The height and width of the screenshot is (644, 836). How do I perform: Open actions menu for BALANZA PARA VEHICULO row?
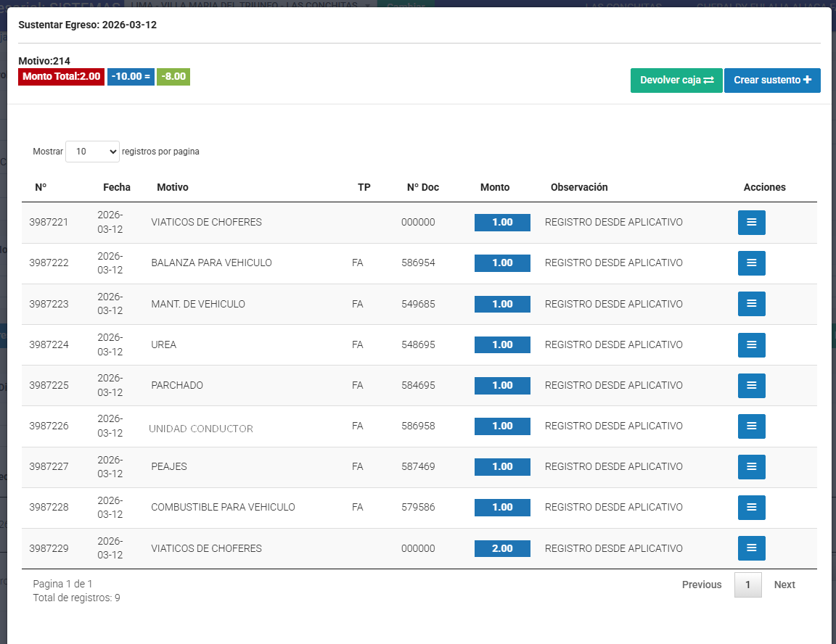(x=751, y=263)
